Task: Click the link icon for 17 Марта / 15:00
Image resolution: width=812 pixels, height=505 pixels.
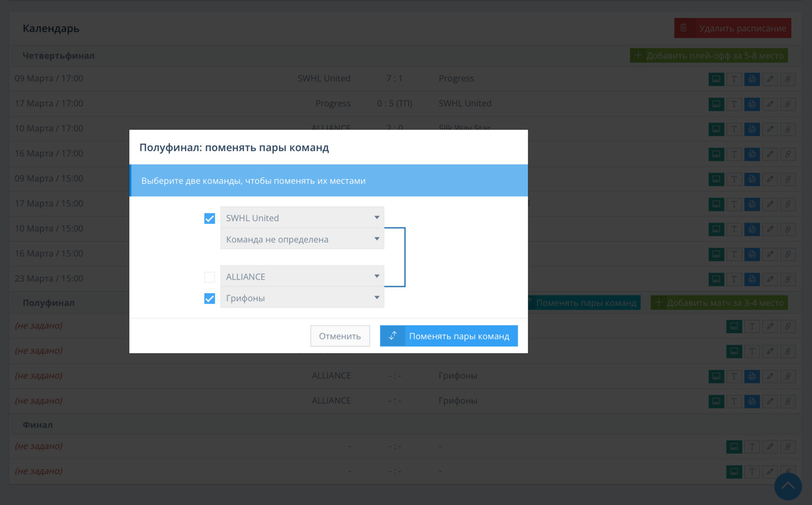Action: 788,204
